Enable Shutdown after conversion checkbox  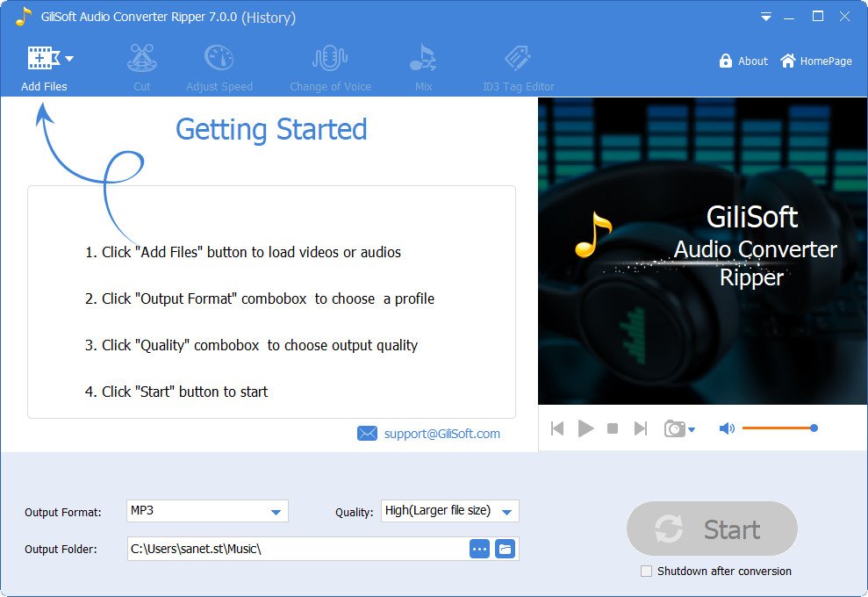(647, 572)
